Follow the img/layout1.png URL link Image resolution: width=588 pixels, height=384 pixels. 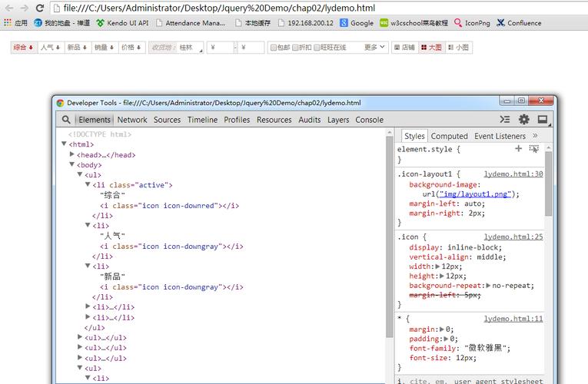pos(475,194)
